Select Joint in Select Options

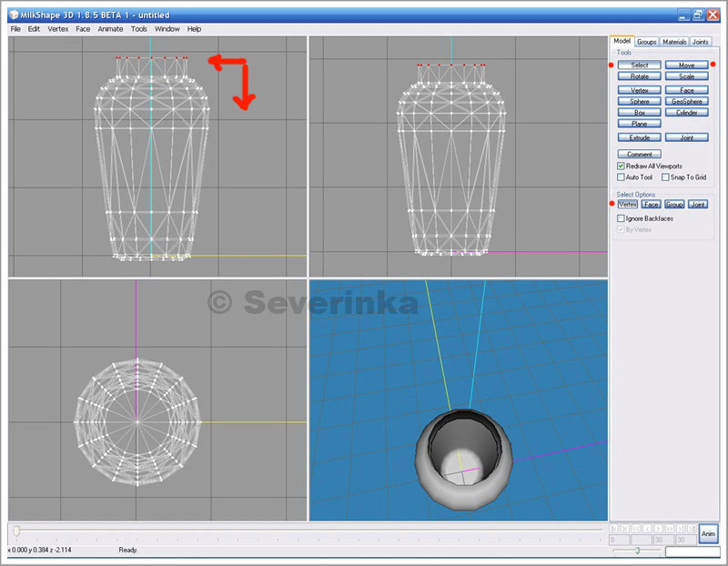pyautogui.click(x=698, y=205)
